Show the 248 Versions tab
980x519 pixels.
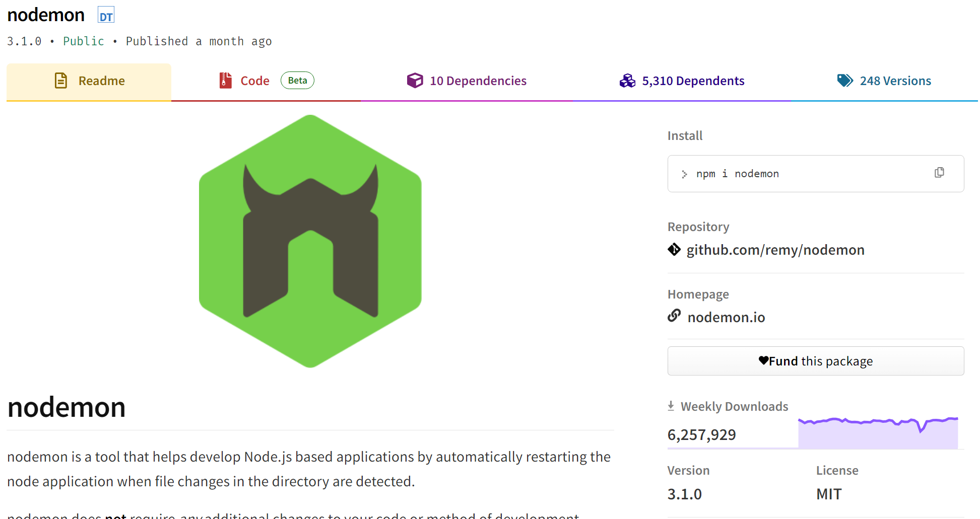point(884,82)
